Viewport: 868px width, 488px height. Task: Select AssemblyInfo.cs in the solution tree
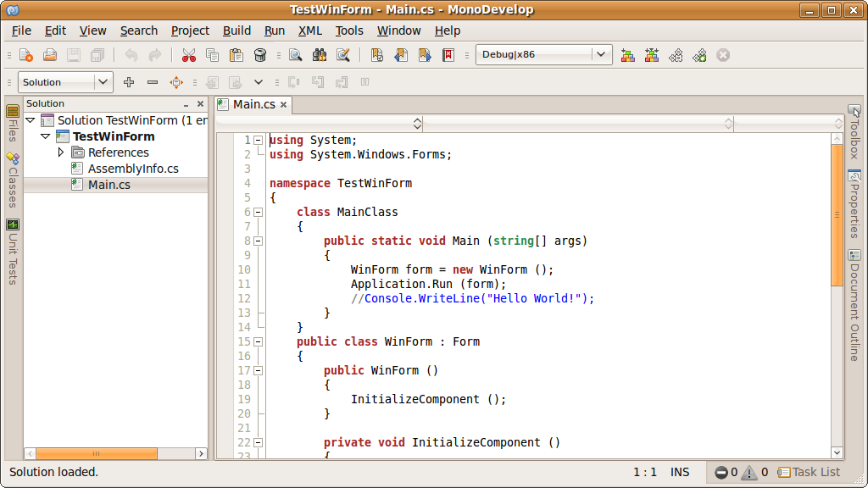point(133,169)
